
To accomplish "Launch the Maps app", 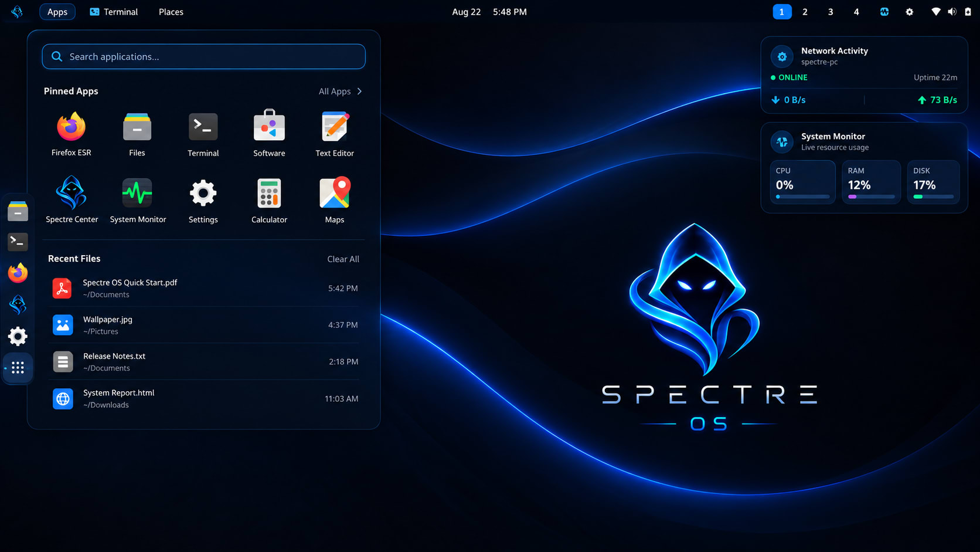I will (x=335, y=199).
